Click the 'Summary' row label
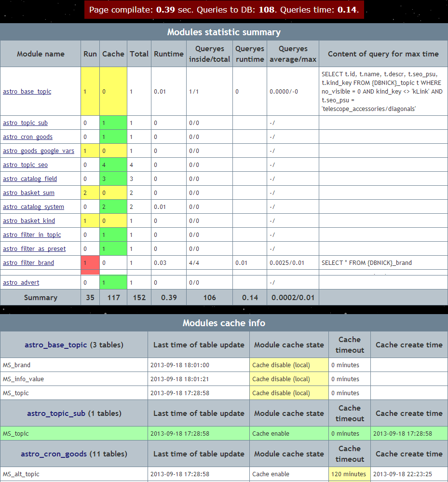The height and width of the screenshot is (482, 448). click(41, 298)
